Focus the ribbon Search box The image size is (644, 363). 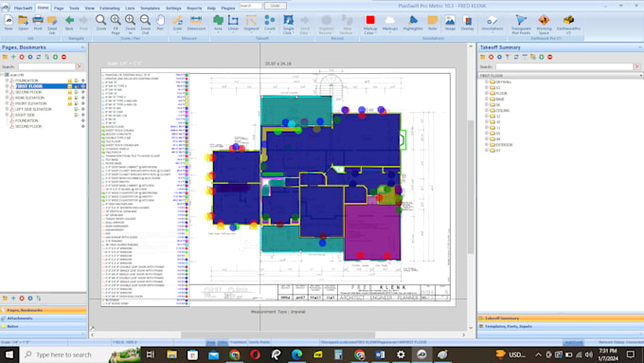[x=250, y=6]
